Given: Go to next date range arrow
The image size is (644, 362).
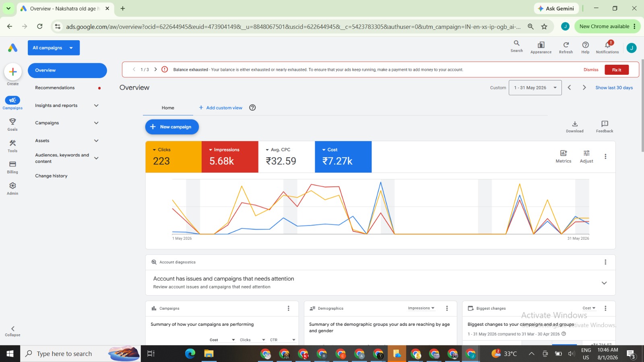Looking at the screenshot, I should pyautogui.click(x=584, y=88).
